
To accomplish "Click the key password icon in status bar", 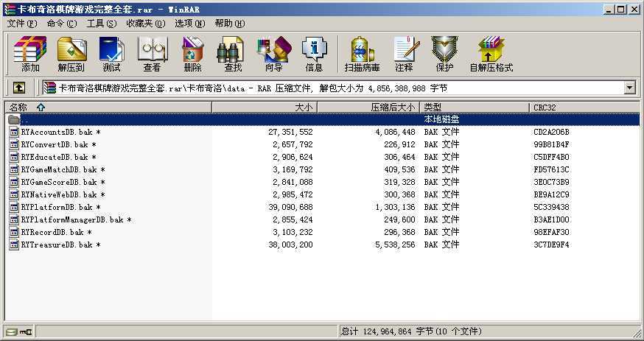I will [x=26, y=331].
